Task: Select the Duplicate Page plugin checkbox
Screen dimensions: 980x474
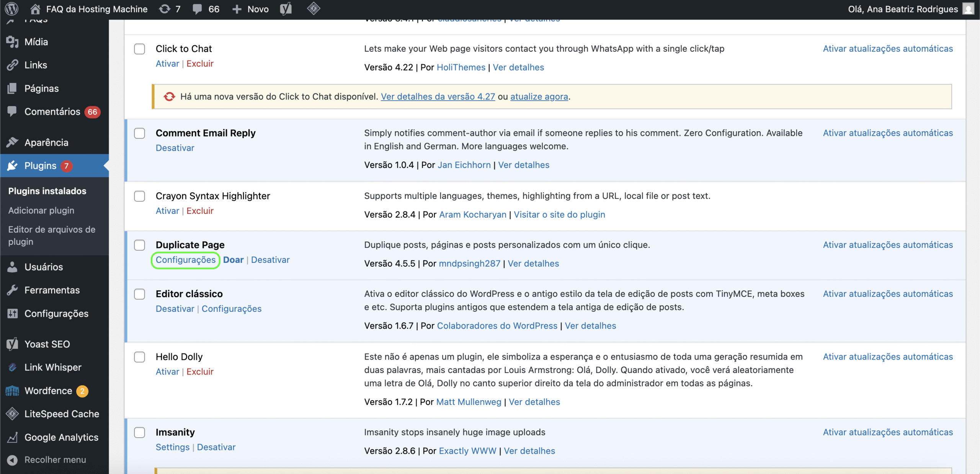Action: click(140, 245)
